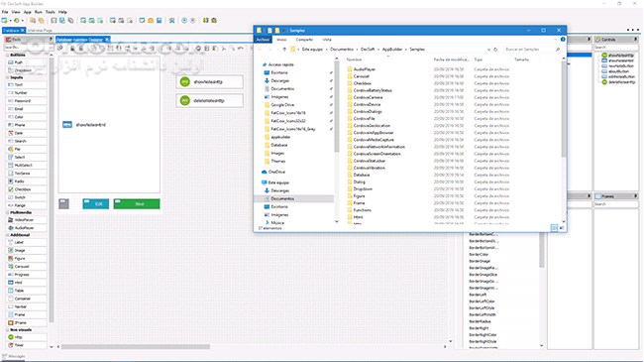644x362 pixels.
Task: Open Explorer Vista ribbon tab
Action: 327,40
